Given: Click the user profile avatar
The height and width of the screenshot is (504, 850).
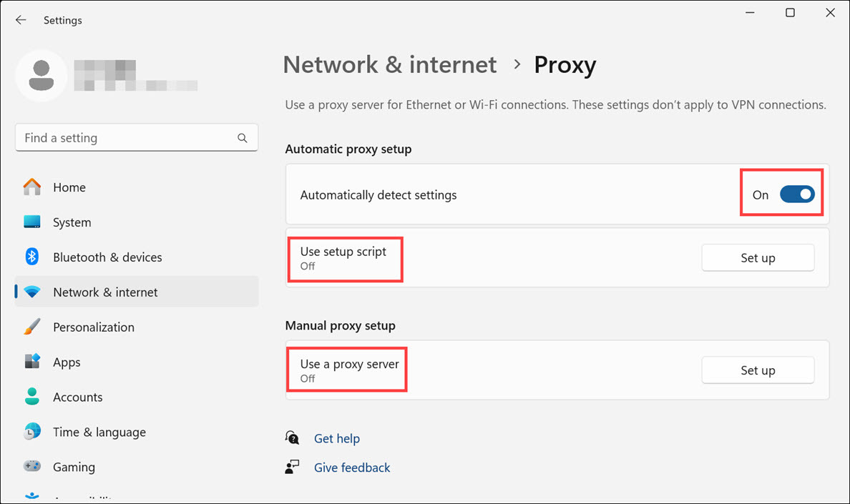Looking at the screenshot, I should [x=41, y=76].
